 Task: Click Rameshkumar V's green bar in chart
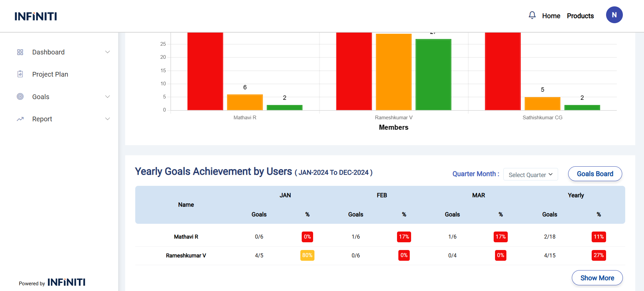click(433, 75)
